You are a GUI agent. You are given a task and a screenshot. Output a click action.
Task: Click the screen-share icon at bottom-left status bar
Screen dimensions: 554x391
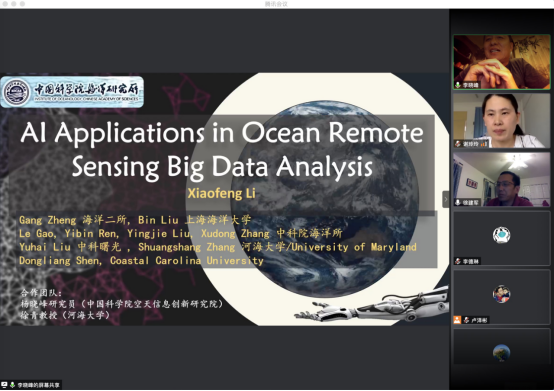[x=4, y=385]
